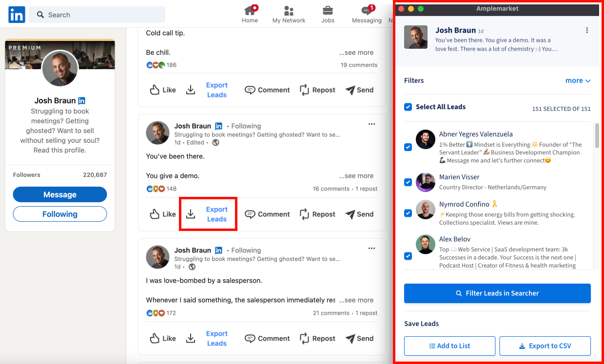
Task: Click the Following button on the profile card
Action: (60, 214)
